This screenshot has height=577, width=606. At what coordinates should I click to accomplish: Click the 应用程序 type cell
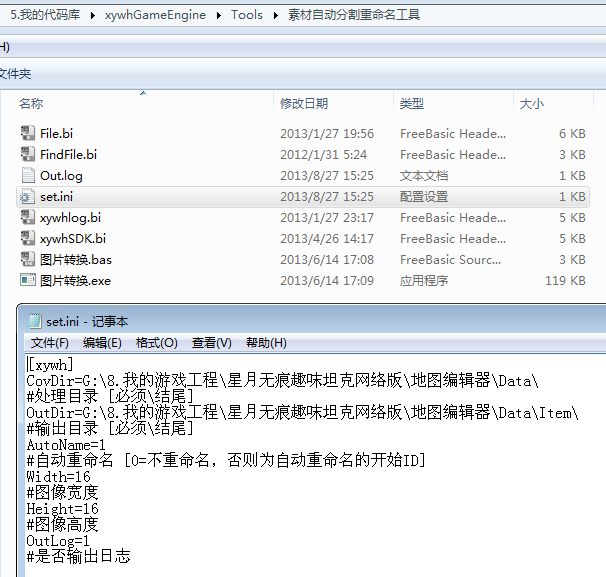(x=424, y=281)
